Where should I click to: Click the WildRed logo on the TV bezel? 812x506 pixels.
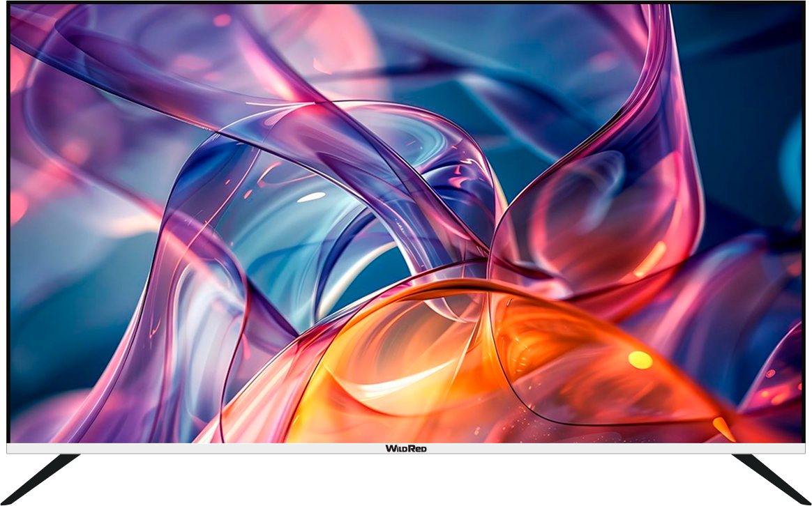point(406,449)
